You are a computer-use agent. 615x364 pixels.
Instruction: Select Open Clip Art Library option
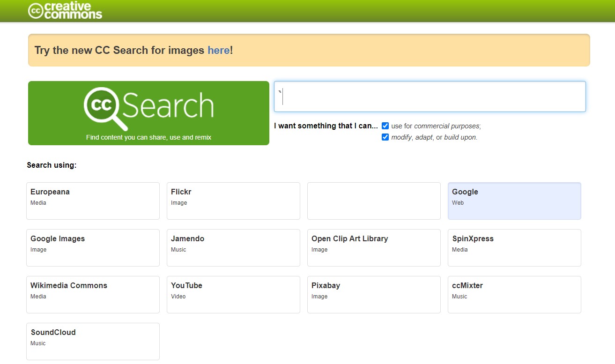pos(374,248)
